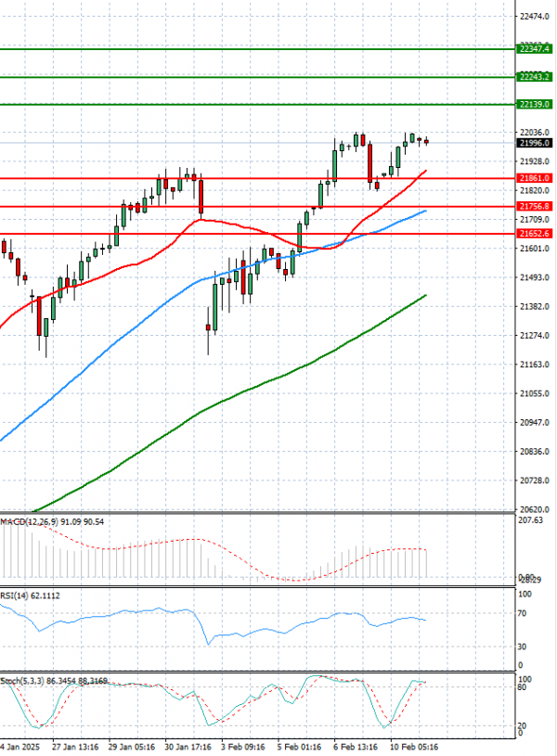Click the 10 Feb 05:16 time label
This screenshot has width=557, height=756.
414,747
